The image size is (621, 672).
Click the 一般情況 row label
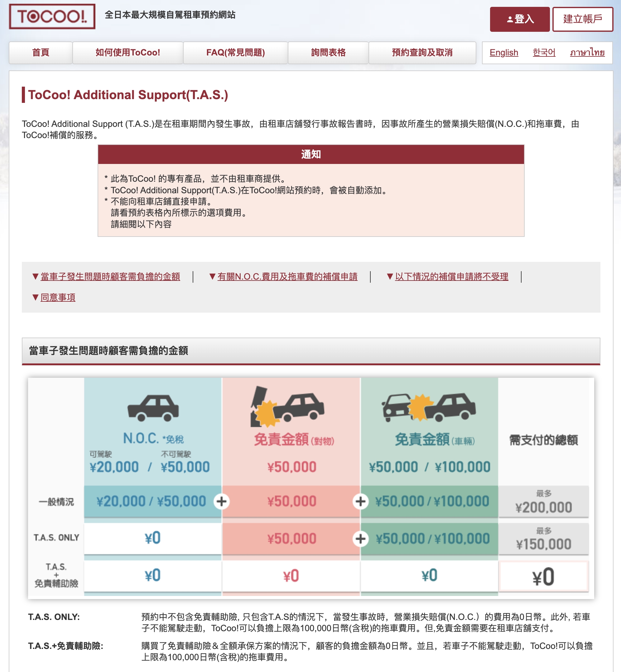coord(56,502)
